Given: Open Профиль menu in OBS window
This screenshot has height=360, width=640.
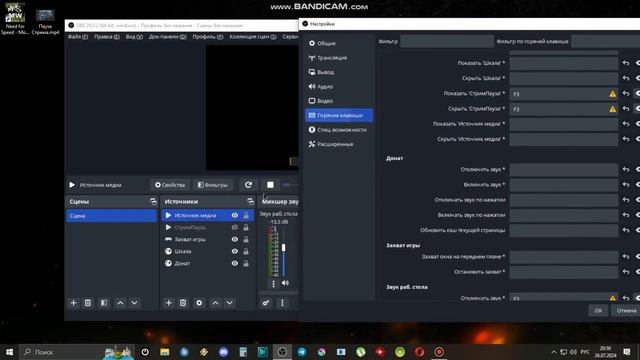Looking at the screenshot, I should (208, 37).
